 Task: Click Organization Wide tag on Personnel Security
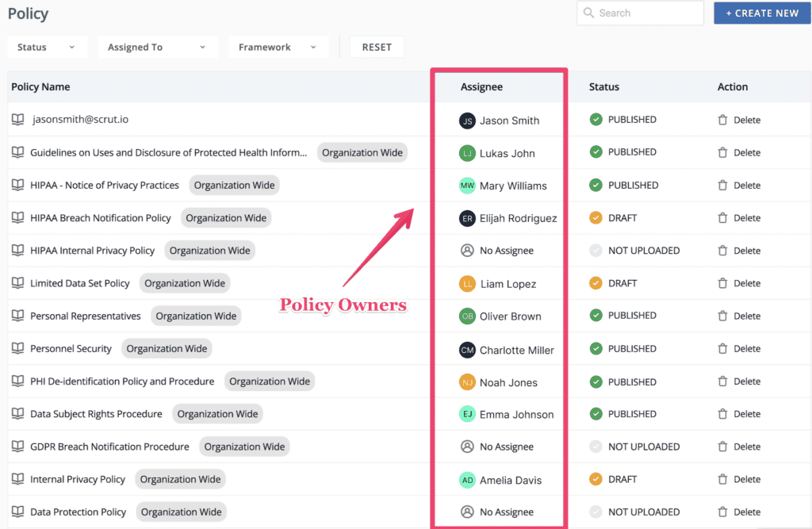coord(167,348)
